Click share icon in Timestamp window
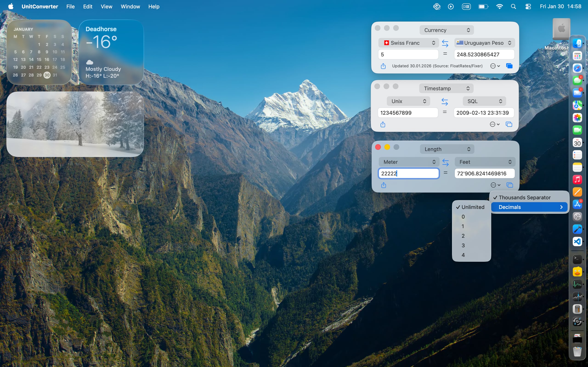This screenshot has width=588, height=367. point(383,125)
